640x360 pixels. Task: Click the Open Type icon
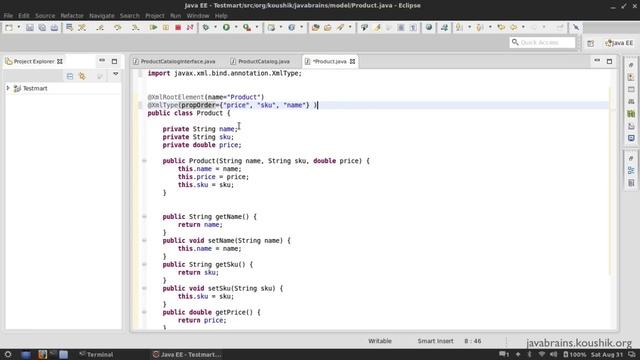click(x=316, y=27)
